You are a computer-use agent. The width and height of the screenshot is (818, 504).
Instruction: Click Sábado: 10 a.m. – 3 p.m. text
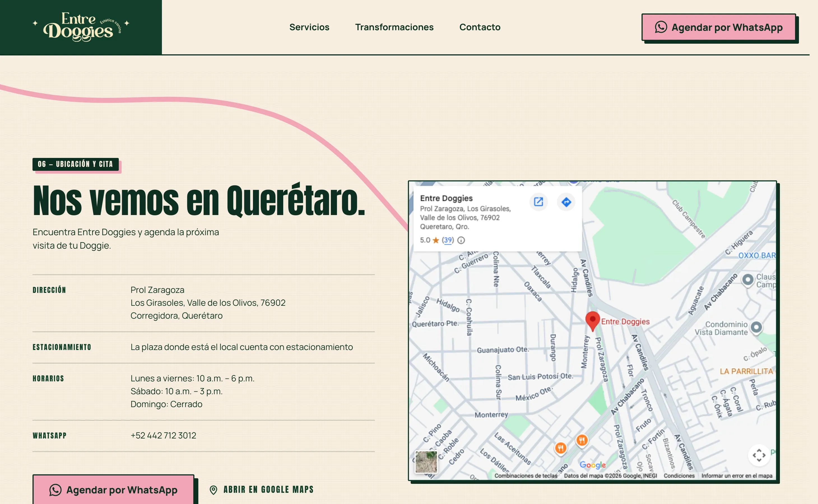pos(176,391)
